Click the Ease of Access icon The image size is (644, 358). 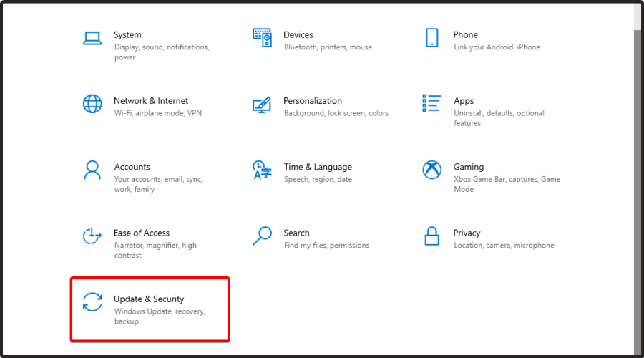tap(92, 236)
